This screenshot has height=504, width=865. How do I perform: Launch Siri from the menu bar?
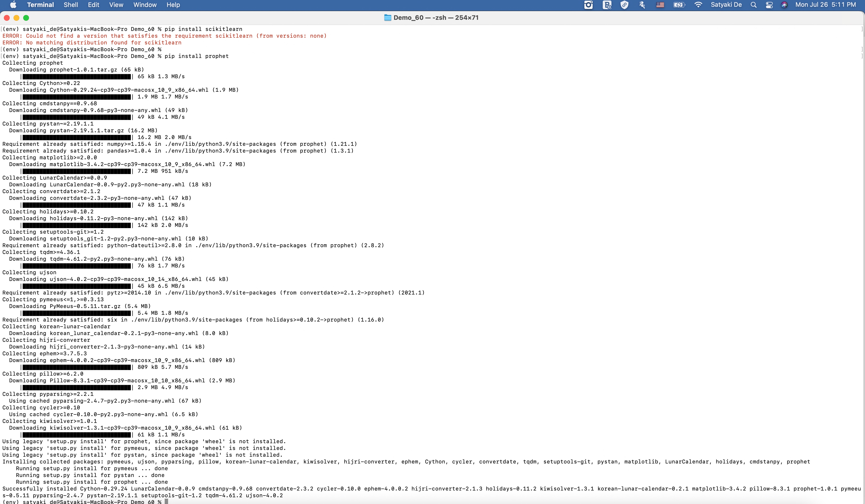(x=784, y=5)
